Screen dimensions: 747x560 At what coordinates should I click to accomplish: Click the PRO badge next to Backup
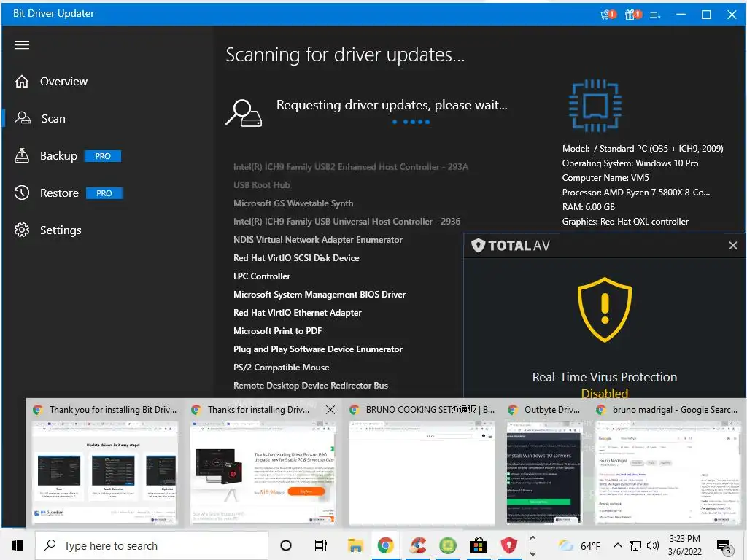coord(103,156)
